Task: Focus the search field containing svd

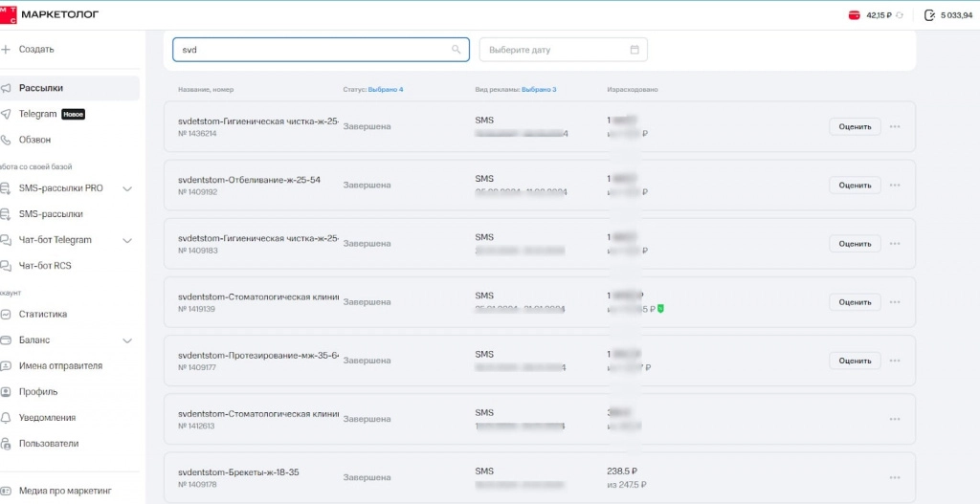Action: point(321,50)
